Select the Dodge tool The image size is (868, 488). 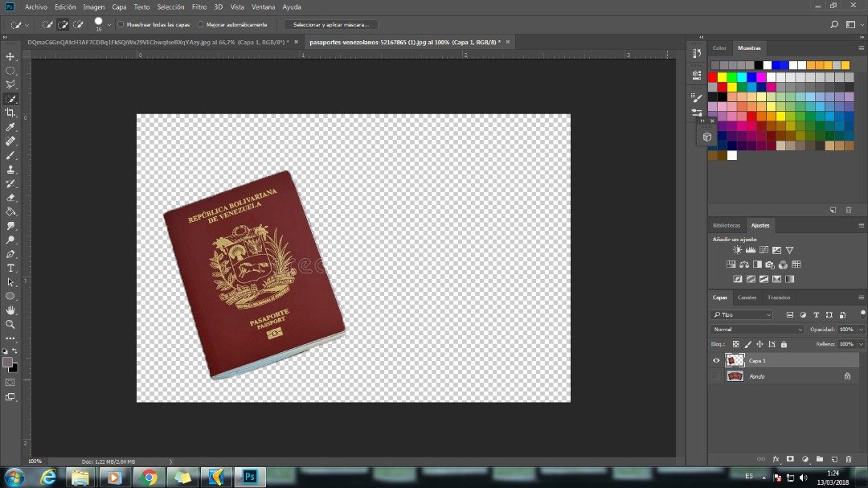pos(10,240)
